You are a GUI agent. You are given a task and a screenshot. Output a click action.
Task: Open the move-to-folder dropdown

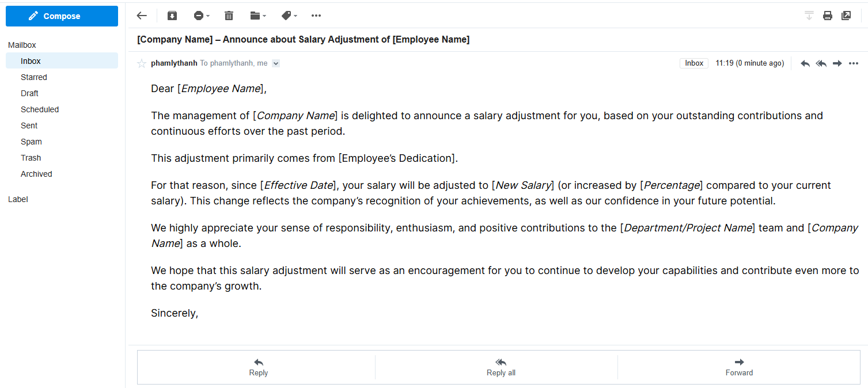coord(258,16)
